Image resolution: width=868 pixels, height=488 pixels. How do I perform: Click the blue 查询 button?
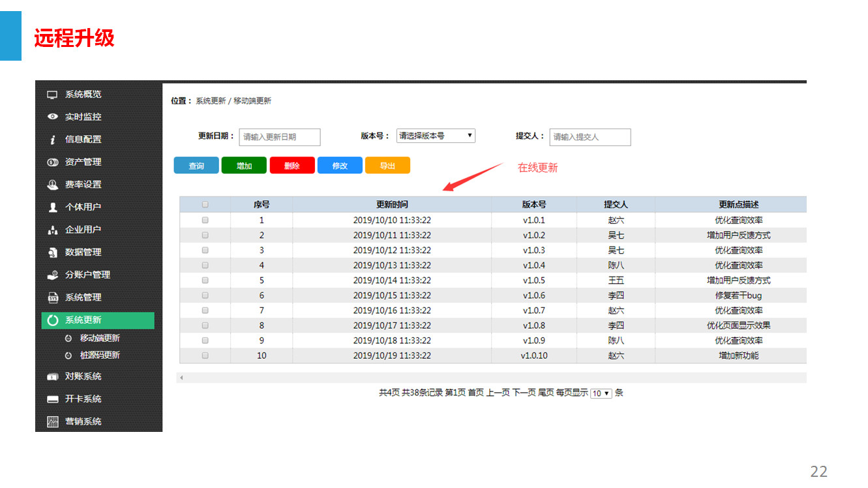coord(196,166)
